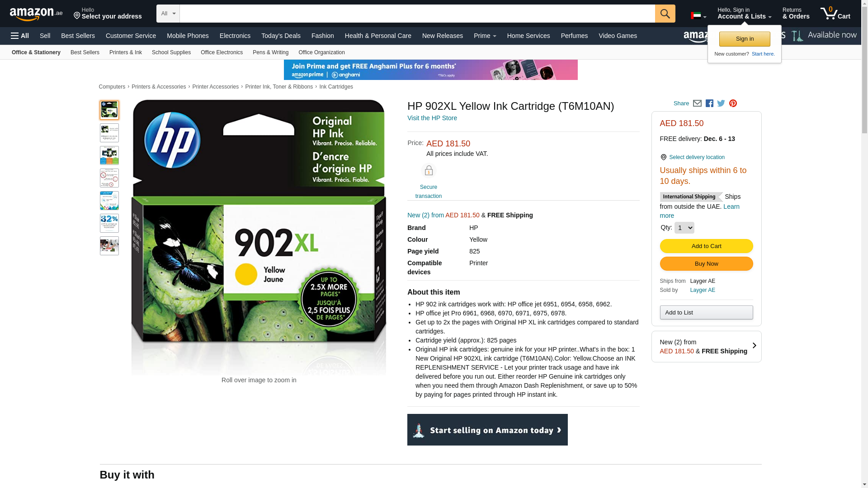The width and height of the screenshot is (868, 488).
Task: Open the shopping cart icon
Action: [835, 13]
